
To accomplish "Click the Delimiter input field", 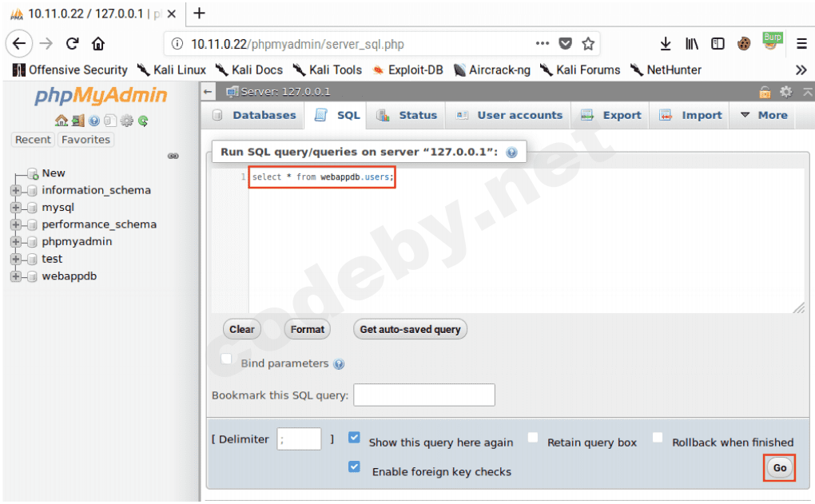I will pos(299,439).
